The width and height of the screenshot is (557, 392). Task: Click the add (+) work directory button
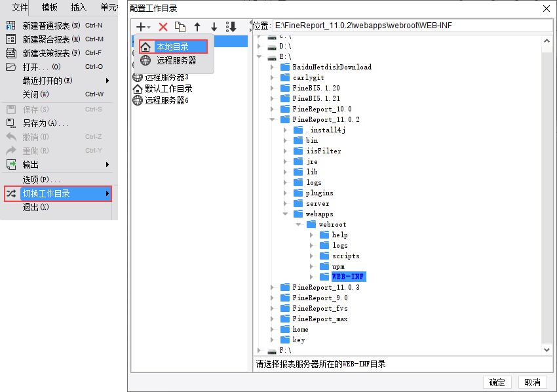click(143, 27)
